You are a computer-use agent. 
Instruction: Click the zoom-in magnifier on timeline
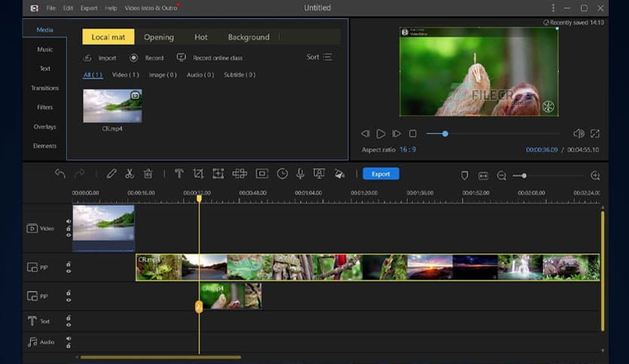(595, 175)
